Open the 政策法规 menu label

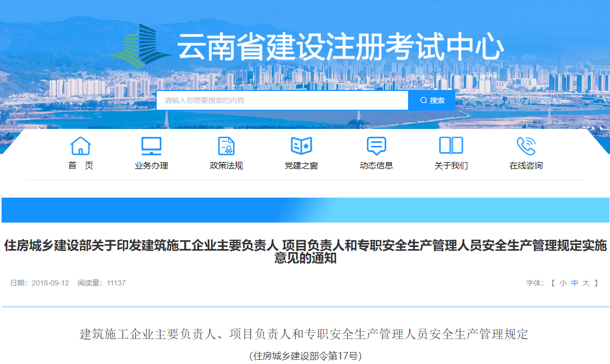point(226,165)
